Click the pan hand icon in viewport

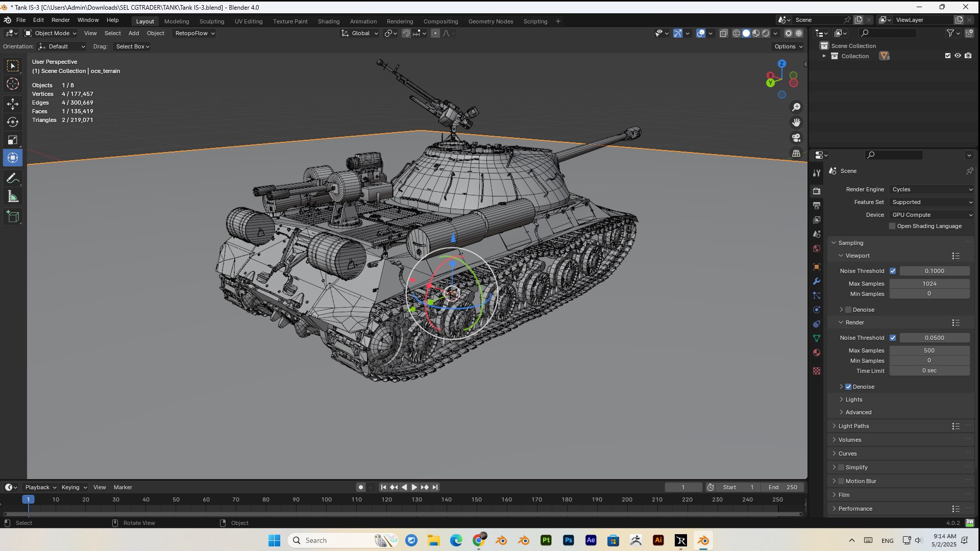(796, 122)
